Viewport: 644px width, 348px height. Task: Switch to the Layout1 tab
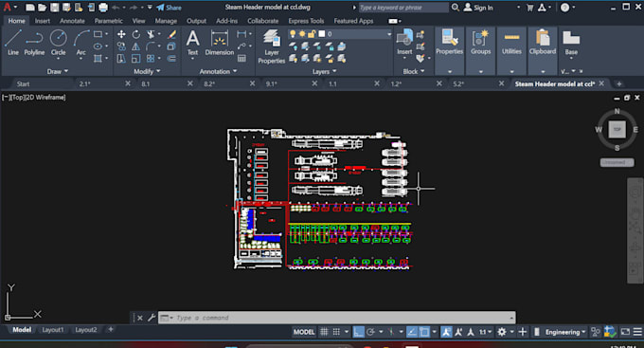53,330
